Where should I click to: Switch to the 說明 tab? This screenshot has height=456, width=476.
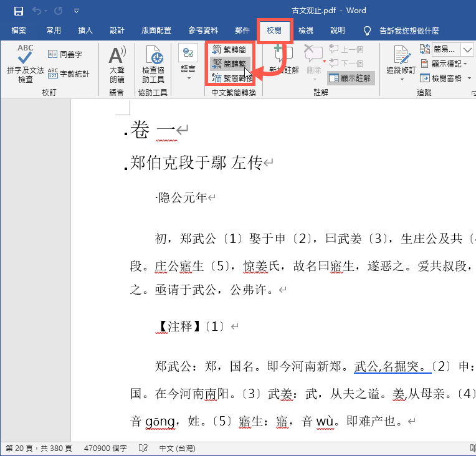(x=338, y=31)
